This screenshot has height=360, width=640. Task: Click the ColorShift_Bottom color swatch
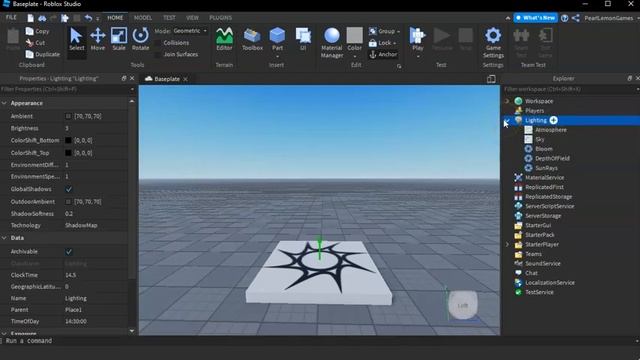pos(68,140)
